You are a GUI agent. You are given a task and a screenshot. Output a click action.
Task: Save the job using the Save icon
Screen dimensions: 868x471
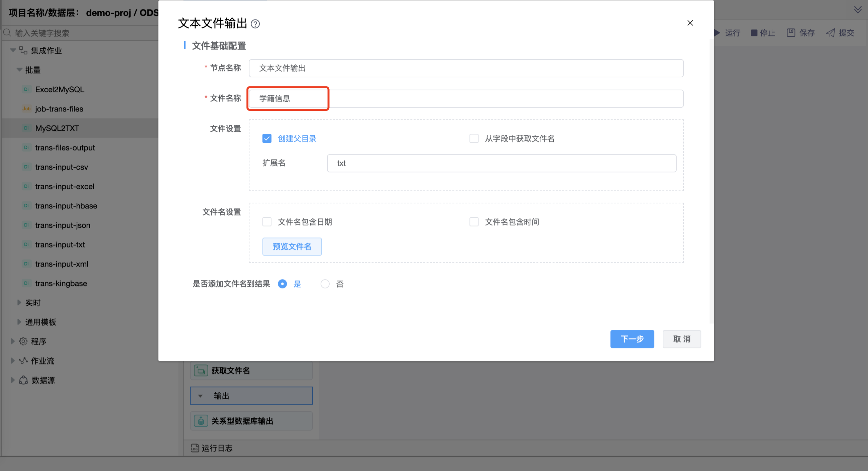pos(791,33)
